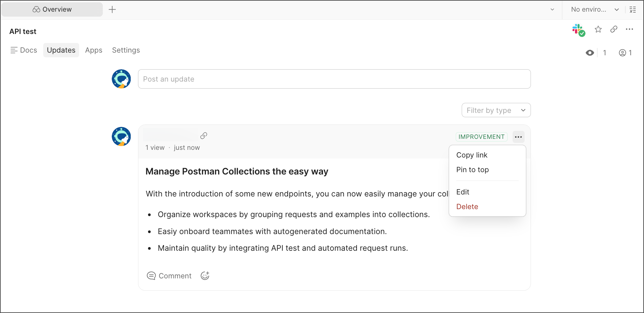Viewport: 644px width, 313px height.
Task: Select Delete from the update menu
Action: point(467,207)
